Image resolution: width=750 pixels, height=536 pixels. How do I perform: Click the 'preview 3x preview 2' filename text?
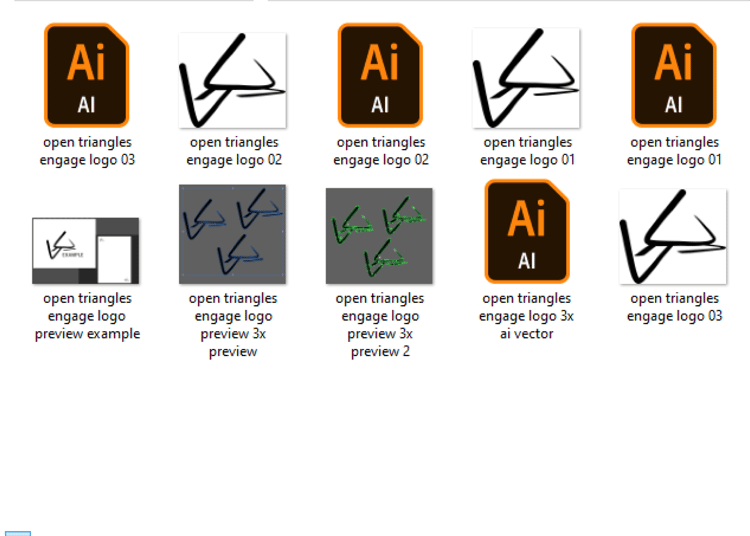tap(380, 325)
